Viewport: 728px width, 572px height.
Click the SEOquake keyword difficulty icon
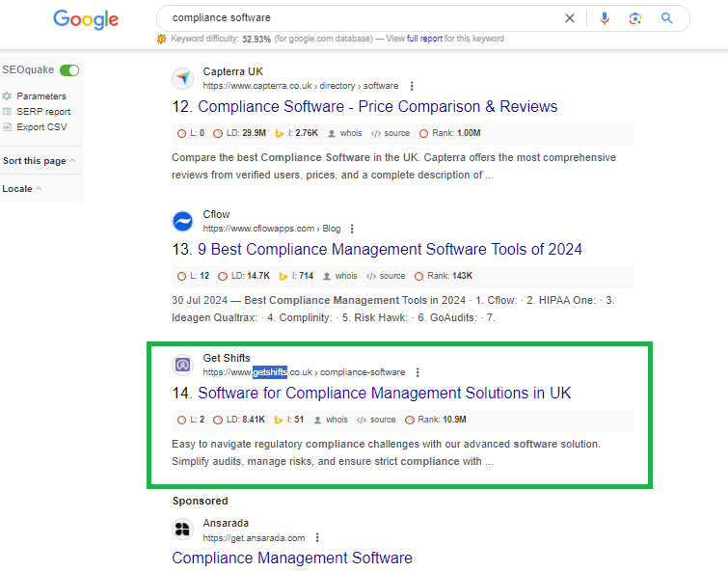(162, 39)
